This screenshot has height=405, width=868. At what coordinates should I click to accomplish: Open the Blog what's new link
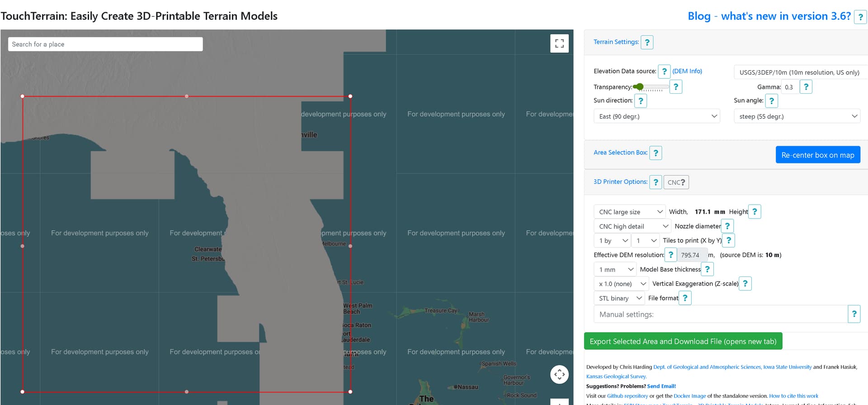769,16
